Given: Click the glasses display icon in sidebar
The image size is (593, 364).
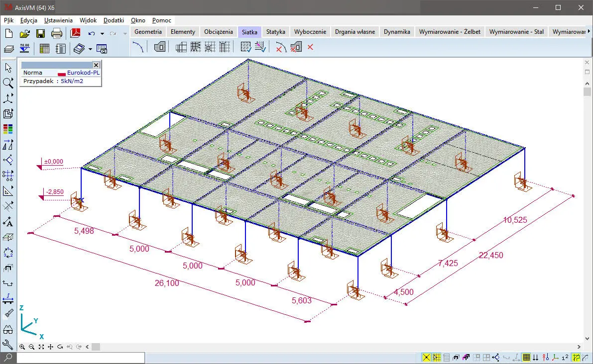Looking at the screenshot, I should click(x=8, y=329).
